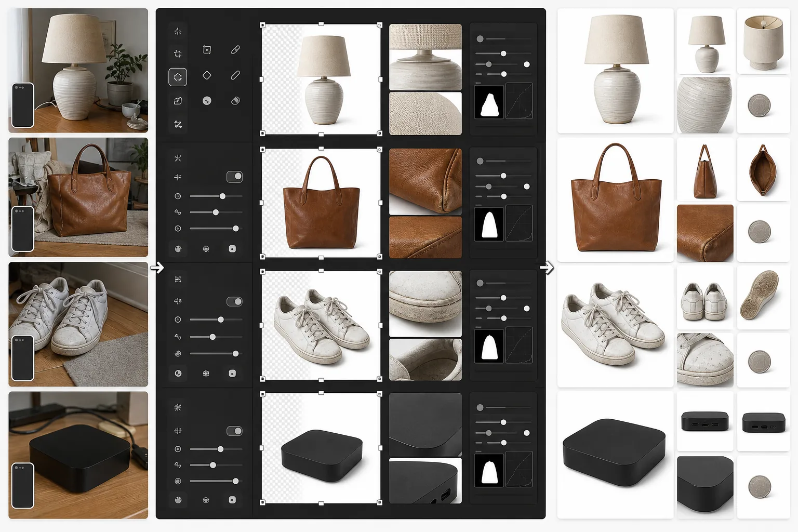The image size is (798, 532).
Task: Select the filled circle blob tool
Action: 207,101
